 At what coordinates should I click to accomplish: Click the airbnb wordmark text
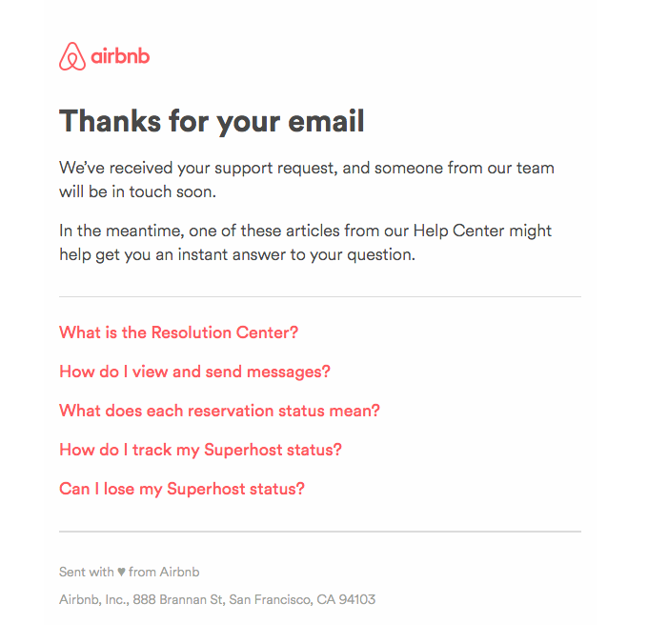[120, 57]
